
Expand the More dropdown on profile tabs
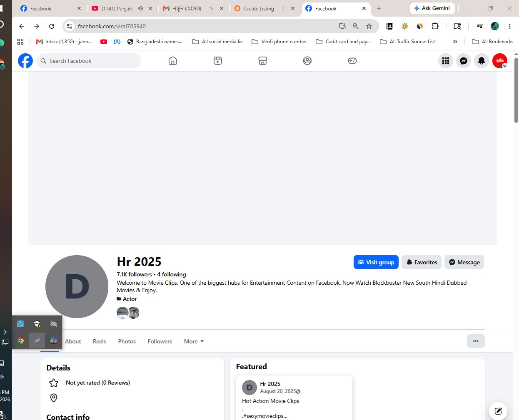point(194,341)
